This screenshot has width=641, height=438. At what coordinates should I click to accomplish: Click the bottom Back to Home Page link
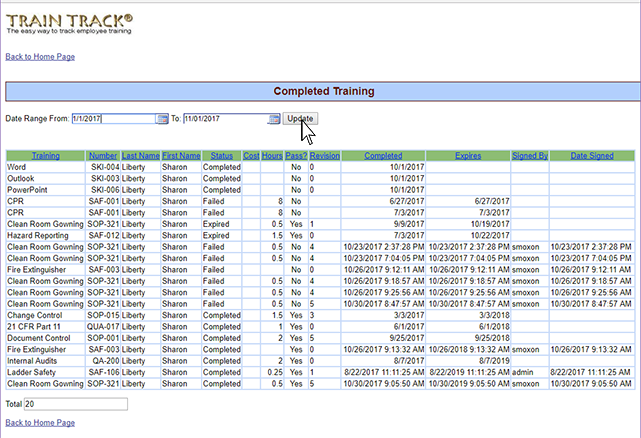point(41,423)
